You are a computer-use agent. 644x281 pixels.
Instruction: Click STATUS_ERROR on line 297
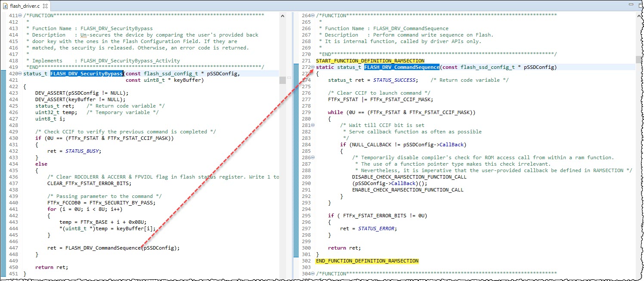[377, 229]
